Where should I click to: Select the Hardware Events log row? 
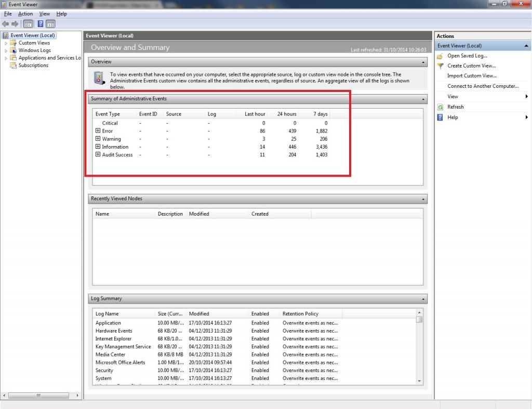pyautogui.click(x=217, y=331)
